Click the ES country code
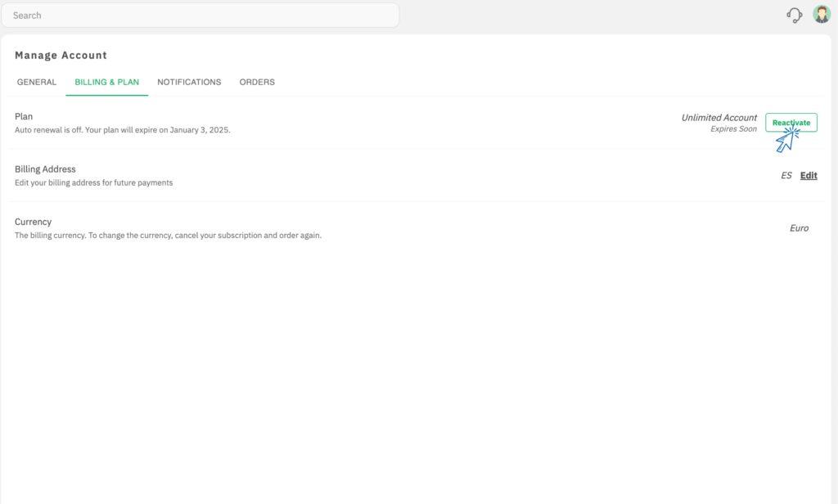This screenshot has height=504, width=838. pos(786,175)
